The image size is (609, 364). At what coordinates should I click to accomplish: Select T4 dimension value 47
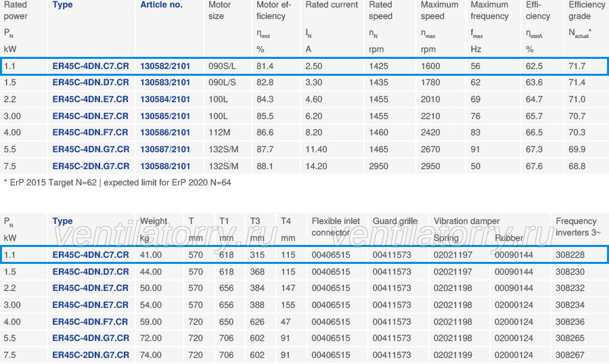286,321
